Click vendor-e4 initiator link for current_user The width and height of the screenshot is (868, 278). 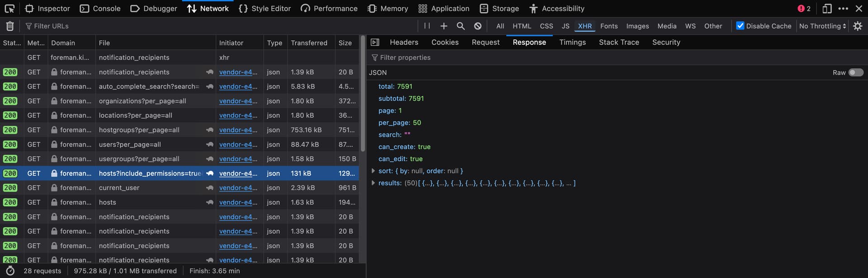click(x=238, y=188)
